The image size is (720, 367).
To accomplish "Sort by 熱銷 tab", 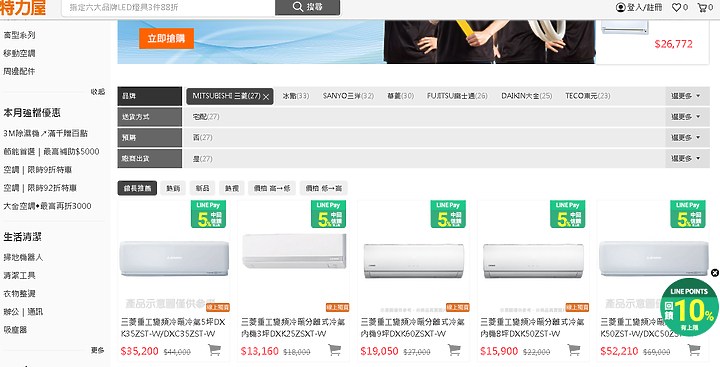I will click(173, 188).
